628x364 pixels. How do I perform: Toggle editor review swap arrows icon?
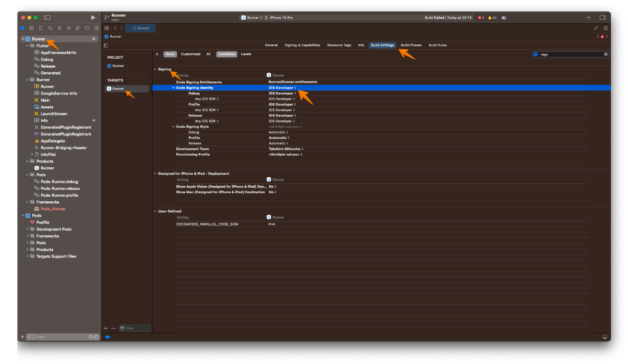(596, 28)
